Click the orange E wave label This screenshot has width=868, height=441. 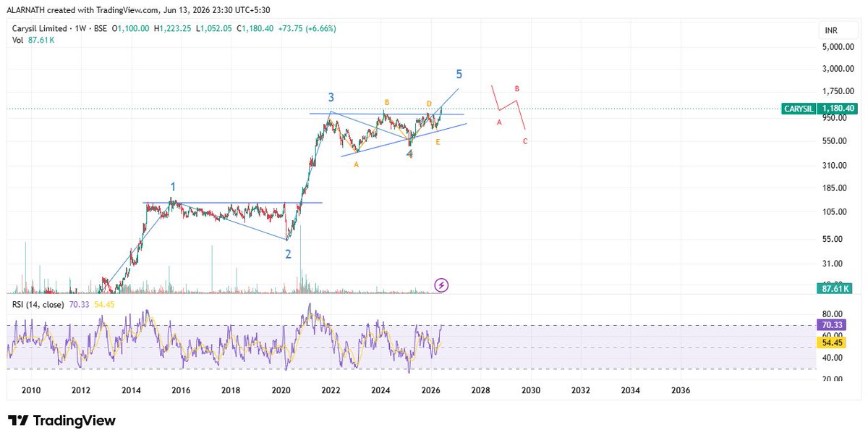pyautogui.click(x=438, y=143)
